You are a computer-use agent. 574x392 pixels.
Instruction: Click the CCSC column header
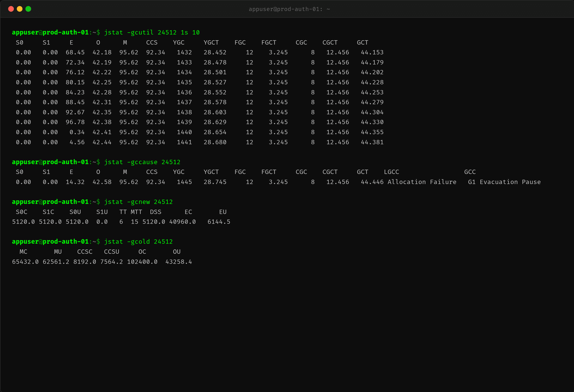pos(85,252)
